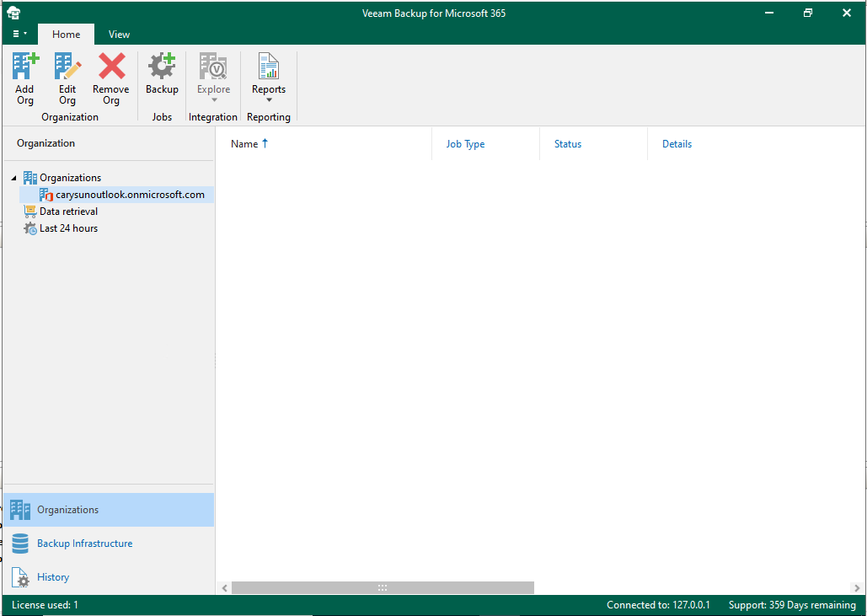Image resolution: width=867 pixels, height=616 pixels.
Task: Open the History view
Action: point(53,577)
